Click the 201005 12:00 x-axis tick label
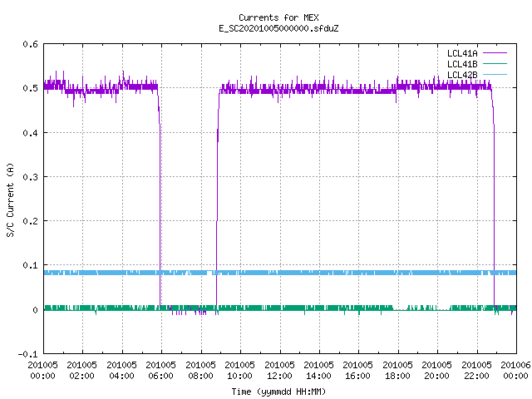Viewport: 532px width, 399px height. click(279, 370)
